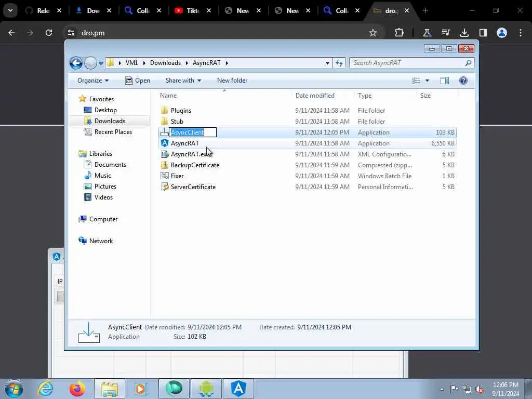
Task: Open Recent Places in the navigation pane
Action: coord(113,131)
